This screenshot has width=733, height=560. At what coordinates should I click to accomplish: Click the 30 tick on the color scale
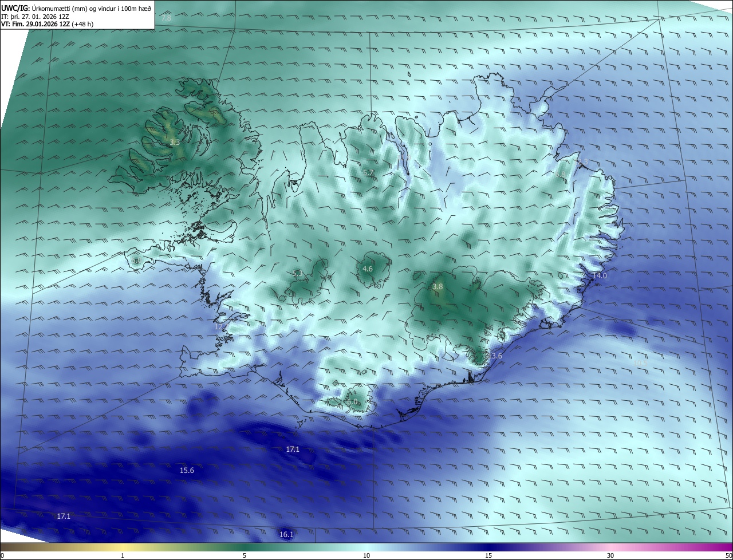[610, 555]
